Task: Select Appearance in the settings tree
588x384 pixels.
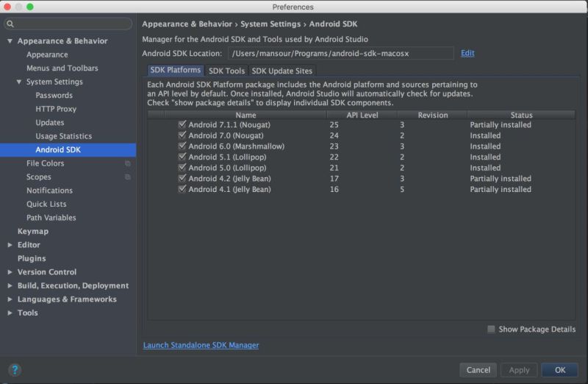Action: point(47,54)
